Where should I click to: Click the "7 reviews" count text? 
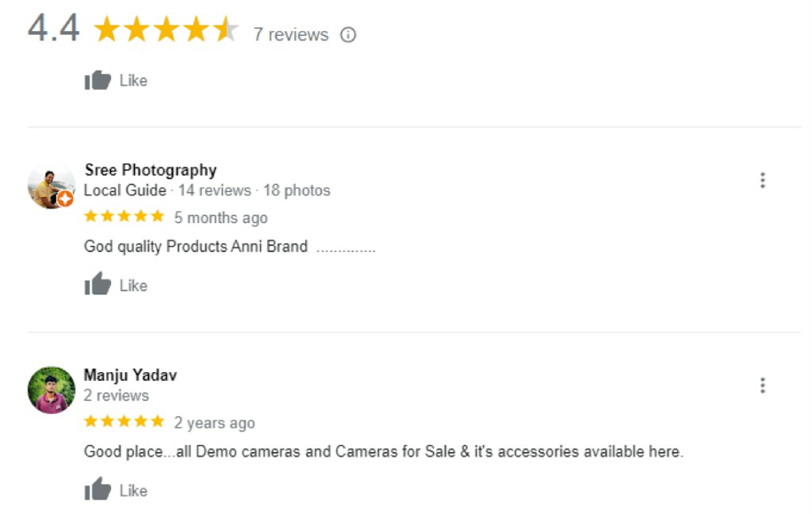(290, 35)
